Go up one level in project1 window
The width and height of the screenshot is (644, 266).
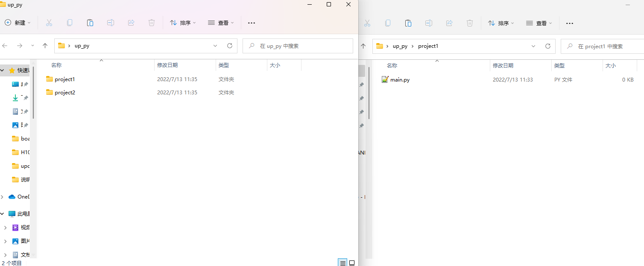pos(363,46)
